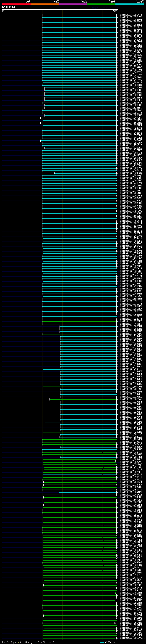Select the label UniRef100_A7VRE4
Screen dimensions: 146x644
[x=131, y=540]
